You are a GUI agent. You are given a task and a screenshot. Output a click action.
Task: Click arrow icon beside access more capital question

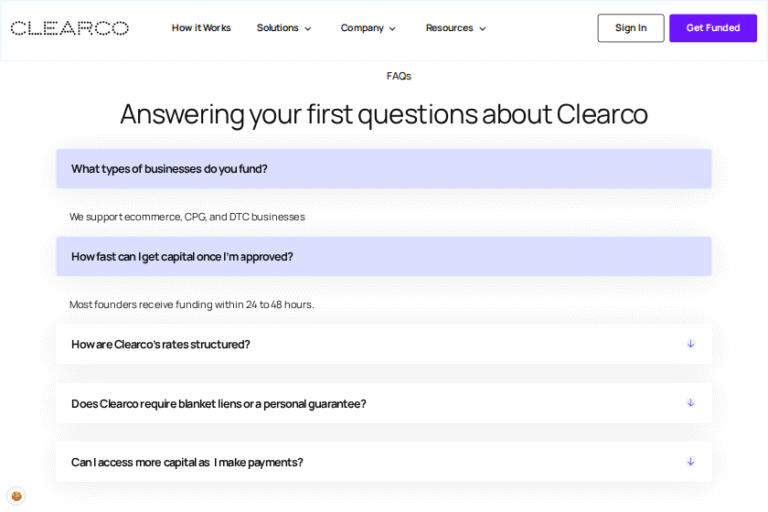690,462
